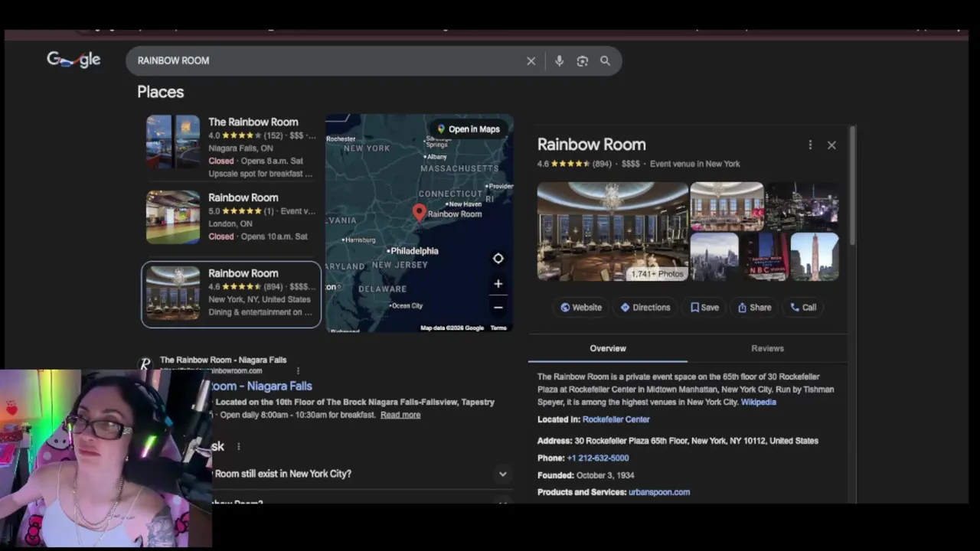
Task: Select The Rainbow Room Niagara Falls listing
Action: (230, 148)
